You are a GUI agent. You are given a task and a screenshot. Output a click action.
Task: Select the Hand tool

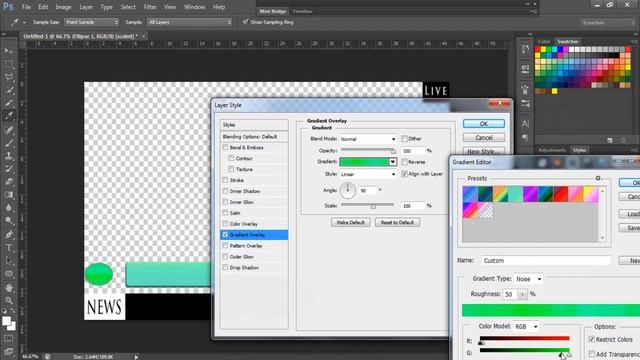[9, 288]
